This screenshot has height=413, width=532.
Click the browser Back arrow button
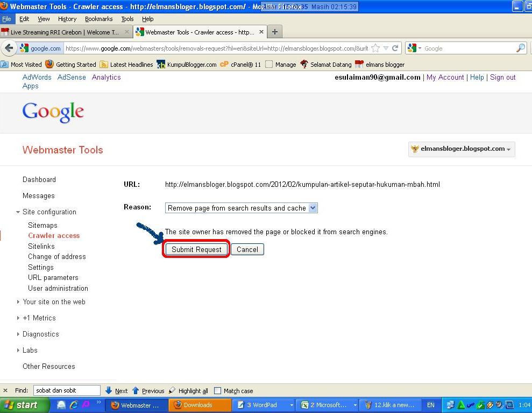coord(9,48)
